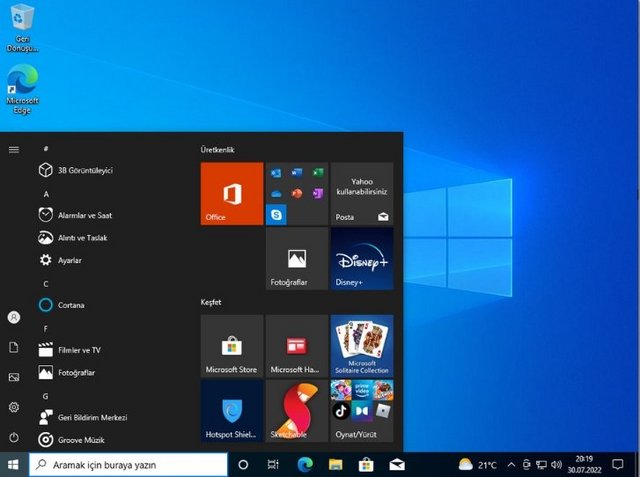The height and width of the screenshot is (477, 640).
Task: Select the Recycle Bin desktop icon
Action: tap(22, 27)
